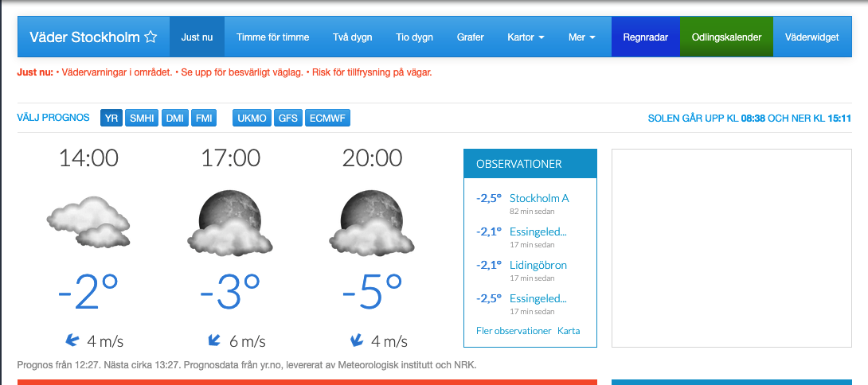Image resolution: width=868 pixels, height=385 pixels.
Task: Switch forecast source to SMHI
Action: (x=143, y=119)
